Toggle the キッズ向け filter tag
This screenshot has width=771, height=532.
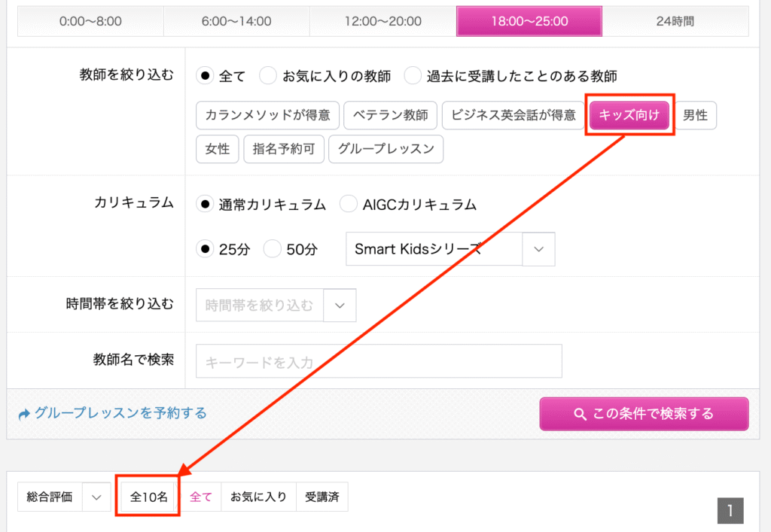coord(629,115)
